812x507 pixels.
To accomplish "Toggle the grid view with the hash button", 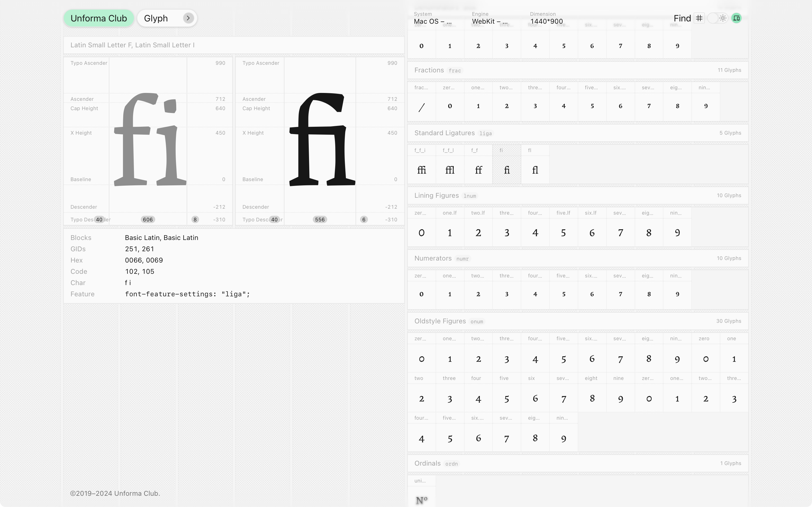I will point(699,18).
